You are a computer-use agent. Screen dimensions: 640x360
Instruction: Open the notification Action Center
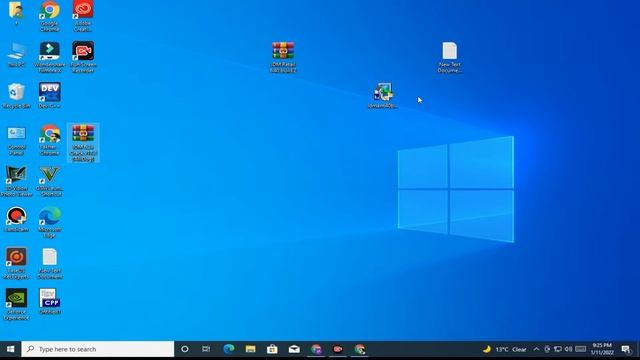[626, 349]
